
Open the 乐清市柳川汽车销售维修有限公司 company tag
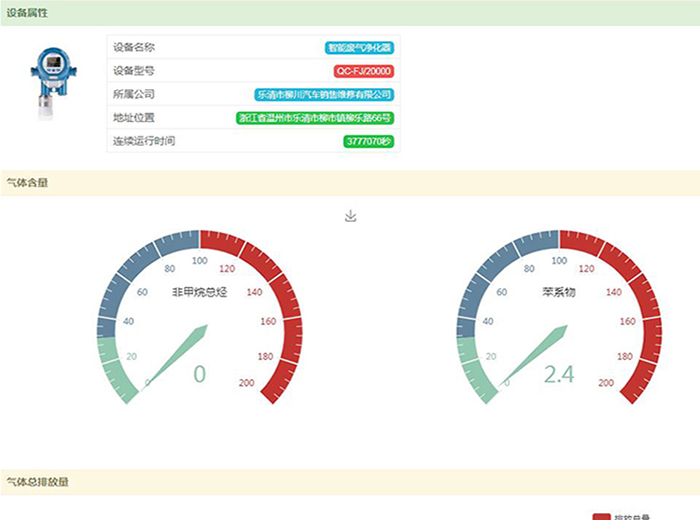(x=325, y=95)
